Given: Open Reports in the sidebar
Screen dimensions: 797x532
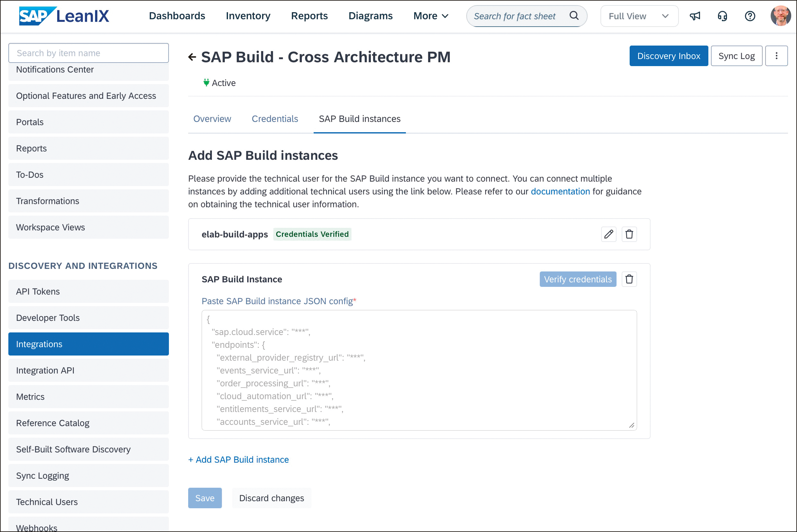Looking at the screenshot, I should pyautogui.click(x=88, y=148).
